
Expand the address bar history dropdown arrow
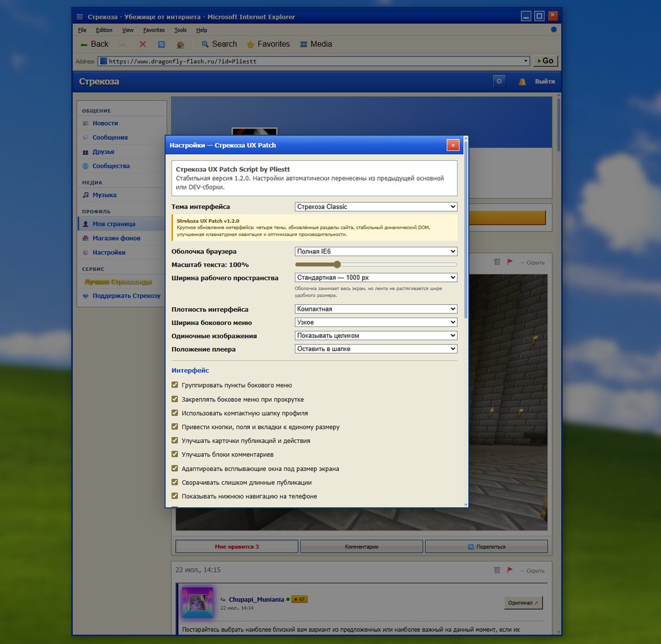click(x=525, y=61)
